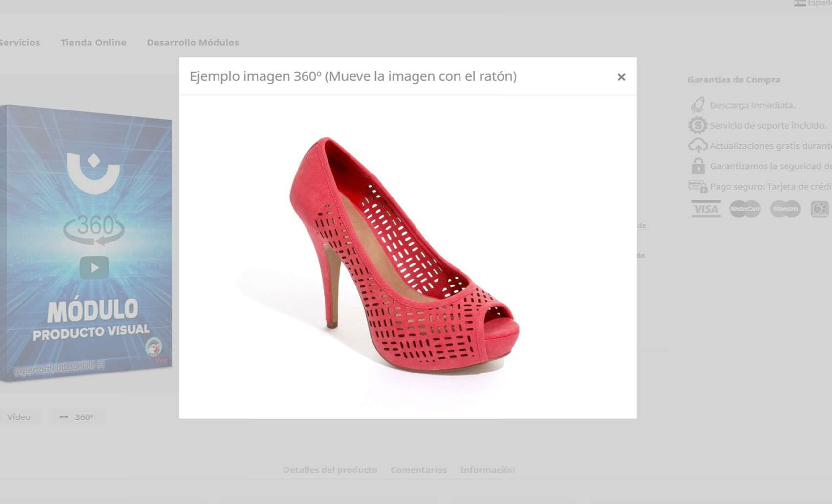832x504 pixels.
Task: Open the Detalles del producto tab
Action: point(330,470)
